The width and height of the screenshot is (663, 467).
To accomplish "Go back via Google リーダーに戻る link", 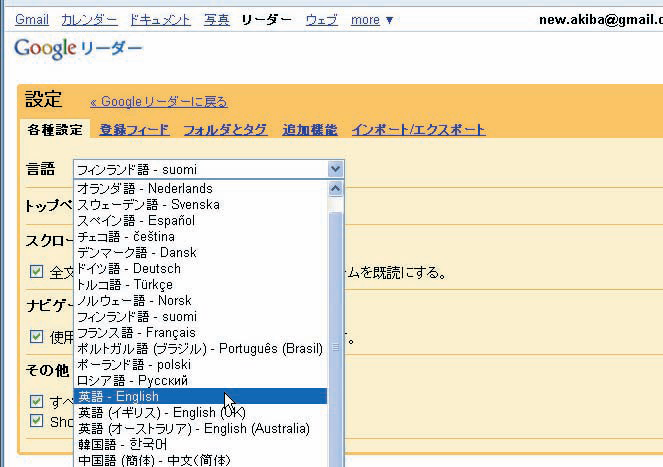I will (x=159, y=102).
